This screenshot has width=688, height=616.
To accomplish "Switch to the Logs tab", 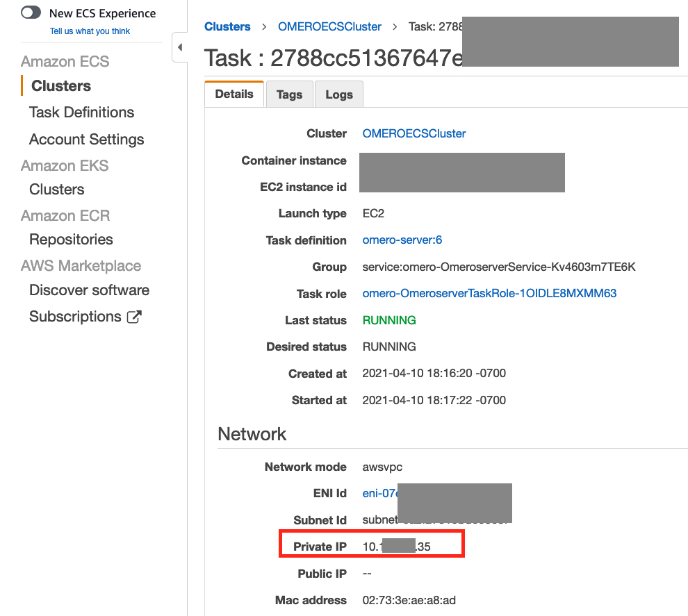I will click(x=339, y=94).
